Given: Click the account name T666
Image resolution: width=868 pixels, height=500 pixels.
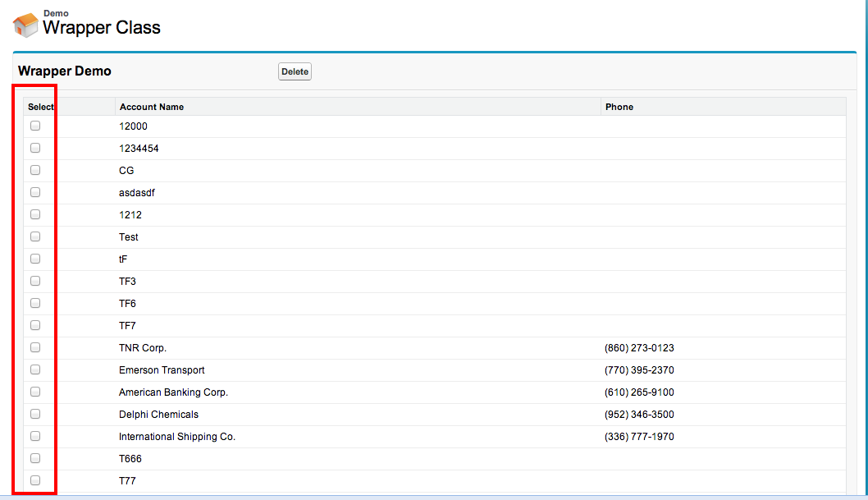Looking at the screenshot, I should [x=130, y=458].
